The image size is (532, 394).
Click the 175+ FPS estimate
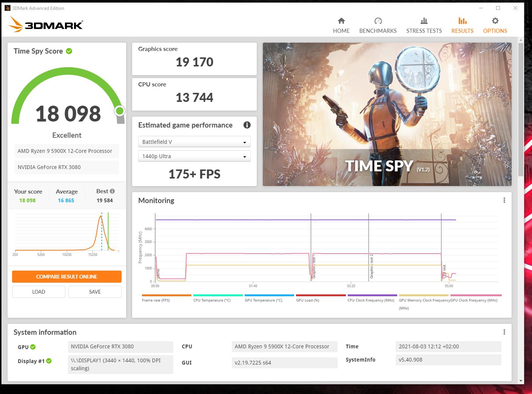(194, 174)
